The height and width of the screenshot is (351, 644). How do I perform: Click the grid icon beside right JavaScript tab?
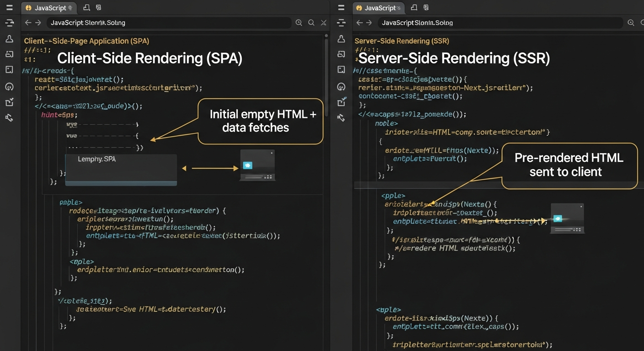point(426,8)
